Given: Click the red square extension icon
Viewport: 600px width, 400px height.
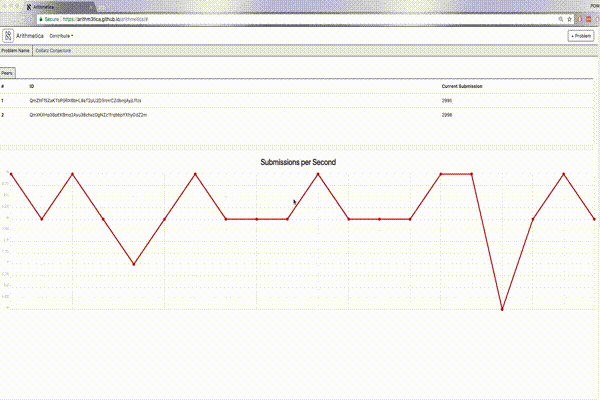Looking at the screenshot, I should [x=589, y=19].
